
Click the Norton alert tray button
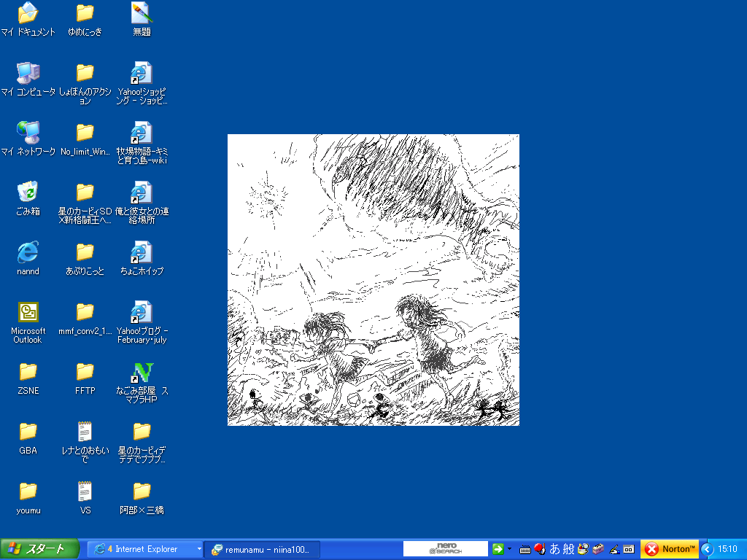pyautogui.click(x=670, y=549)
